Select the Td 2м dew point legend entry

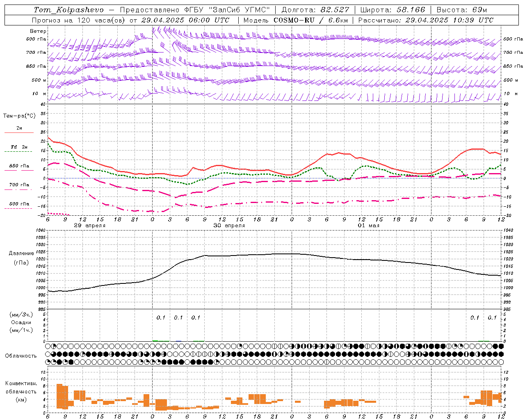pyautogui.click(x=19, y=147)
